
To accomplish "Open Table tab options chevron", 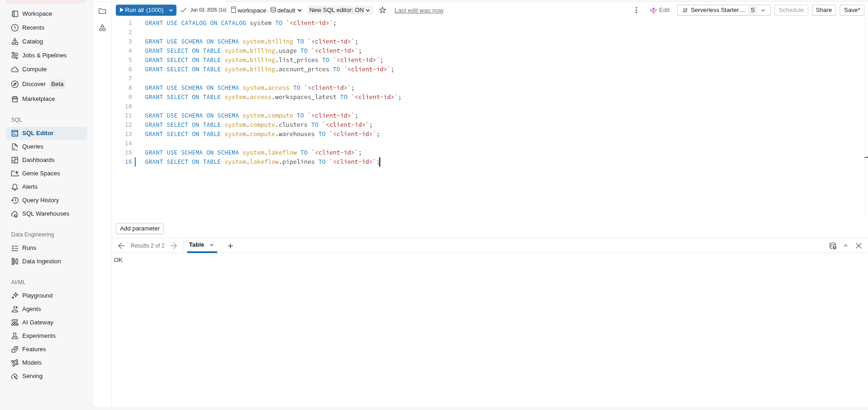I will coord(212,245).
